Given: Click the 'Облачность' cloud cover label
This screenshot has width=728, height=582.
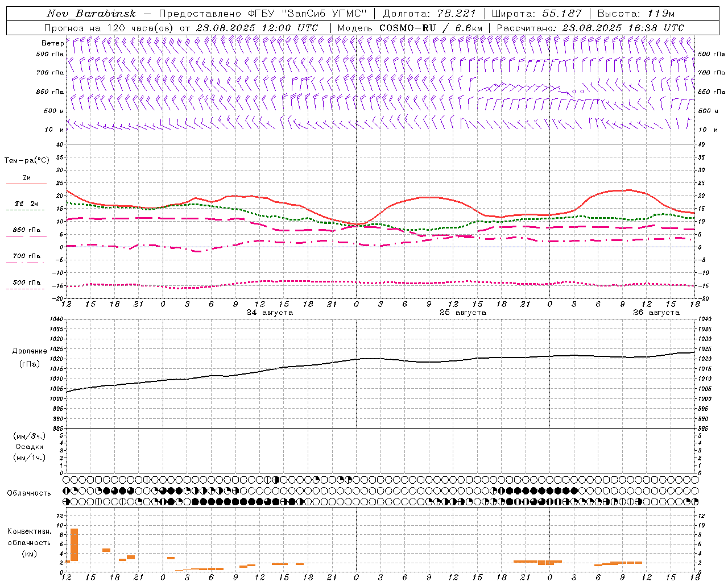Looking at the screenshot, I should (x=29, y=493).
